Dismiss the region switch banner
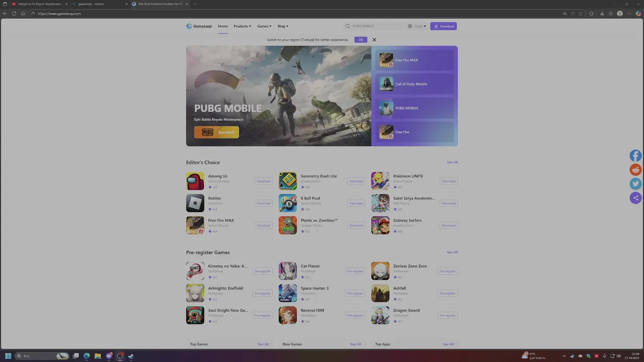This screenshot has height=362, width=644. point(374,40)
